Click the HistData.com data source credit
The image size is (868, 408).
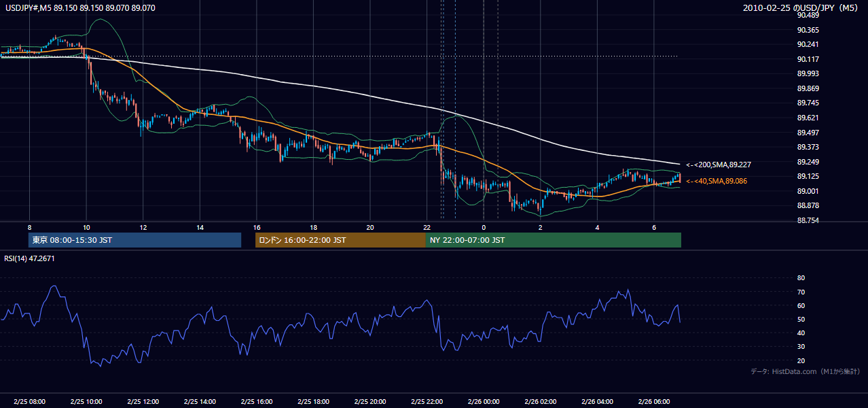click(806, 371)
